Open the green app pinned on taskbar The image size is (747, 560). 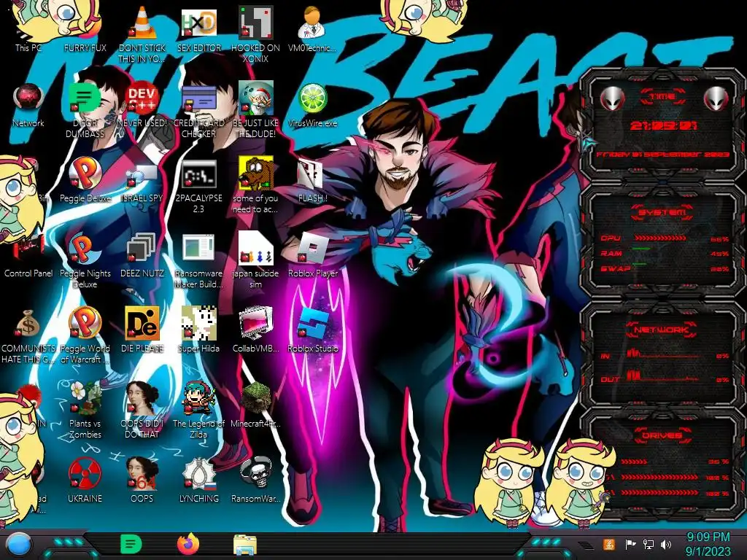point(131,544)
